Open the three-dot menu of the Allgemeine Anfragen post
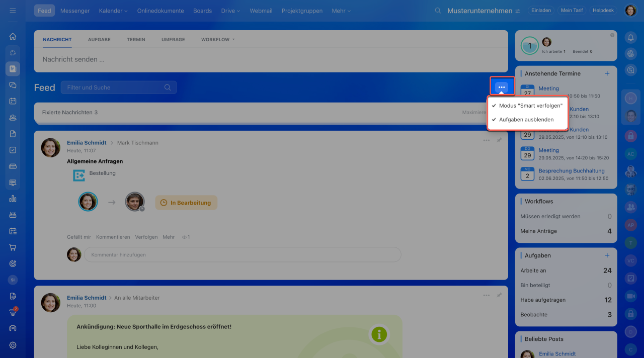Viewport: 644px width, 358px height. 487,140
